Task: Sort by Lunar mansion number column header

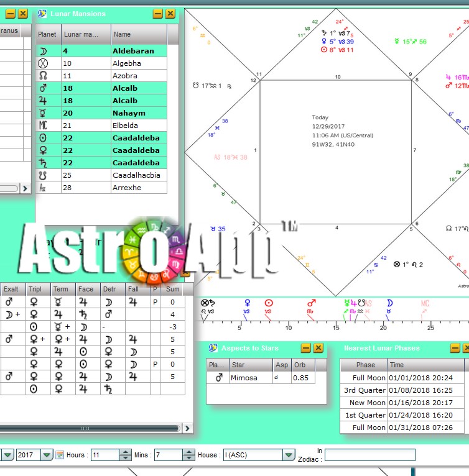Action: pyautogui.click(x=86, y=34)
